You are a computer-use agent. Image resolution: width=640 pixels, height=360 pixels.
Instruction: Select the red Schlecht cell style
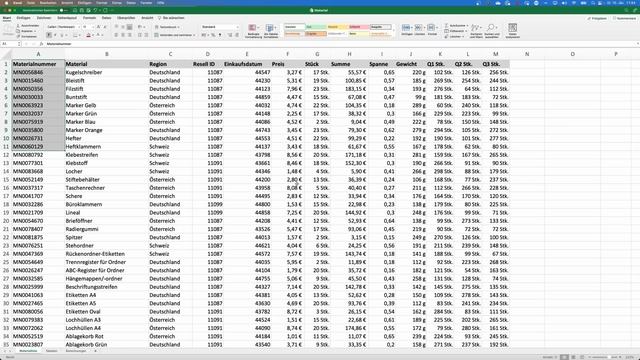tap(359, 27)
